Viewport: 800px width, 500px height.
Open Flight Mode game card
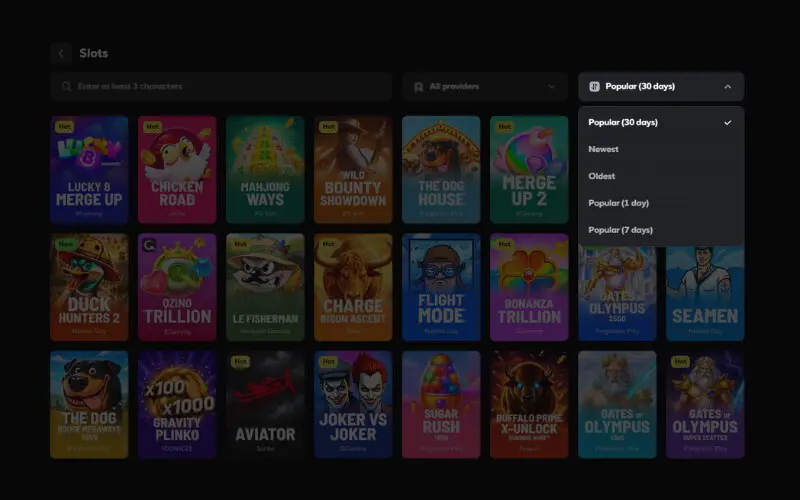[x=441, y=287]
